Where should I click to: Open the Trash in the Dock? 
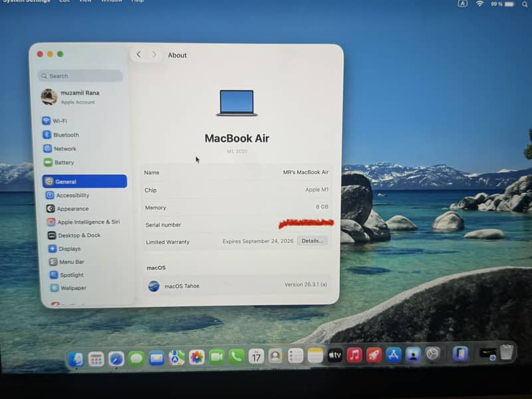[x=507, y=352]
